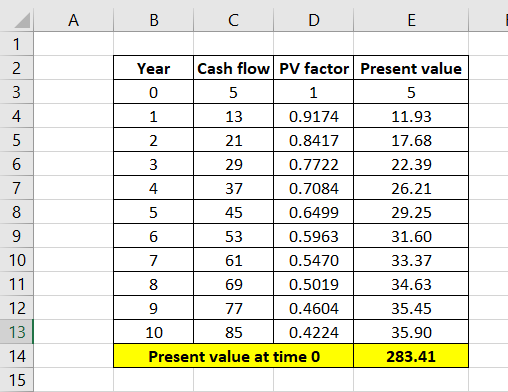Select present value cell 29.25

click(x=411, y=212)
